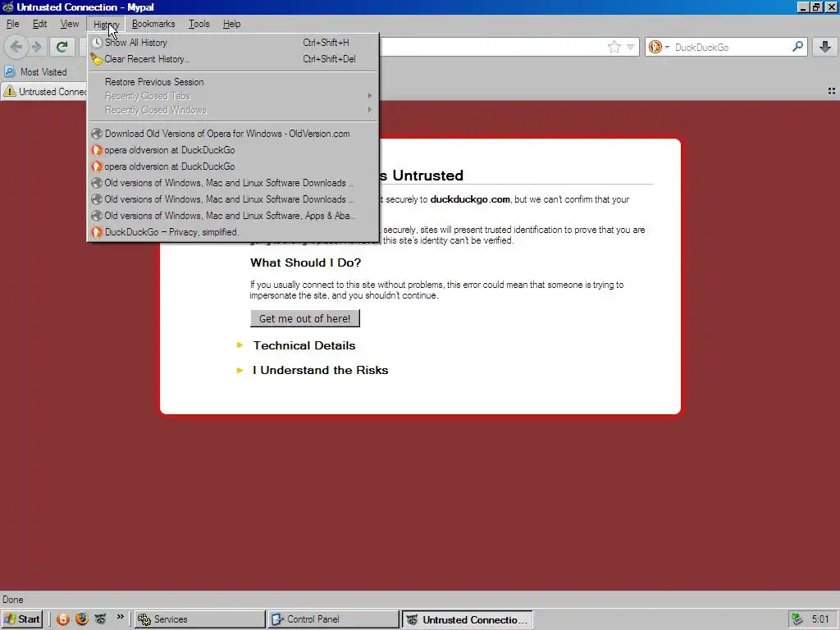
Task: Click the Windows Start button
Action: 22,619
